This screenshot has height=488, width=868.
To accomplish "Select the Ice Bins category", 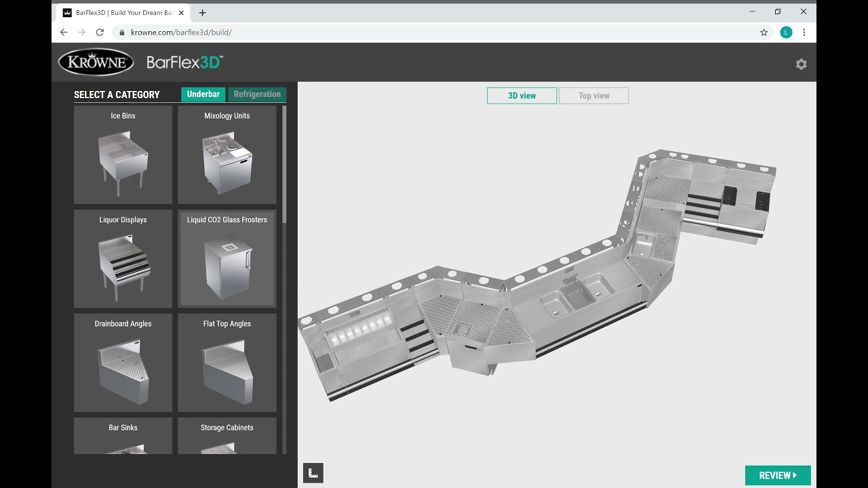I will coord(123,155).
